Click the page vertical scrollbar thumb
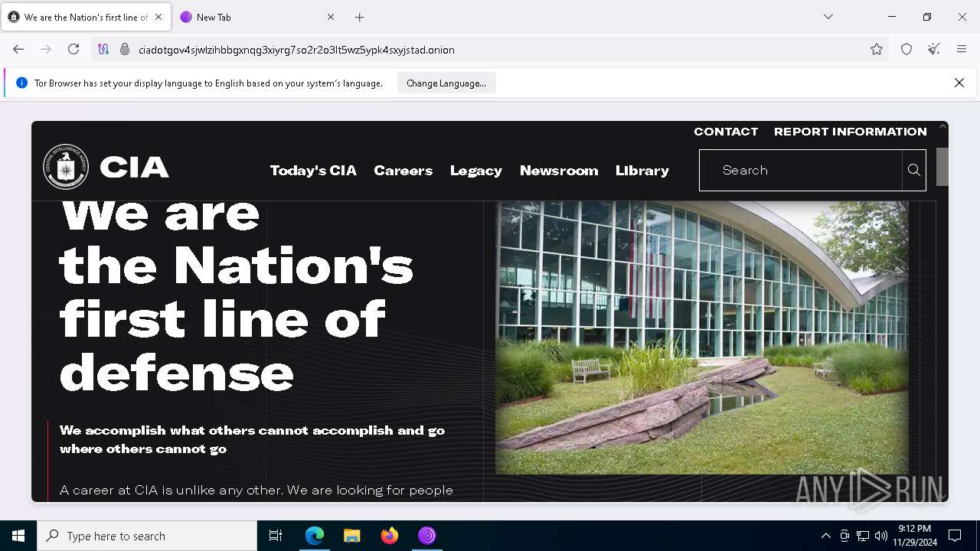This screenshot has height=551, width=980. coord(942,166)
